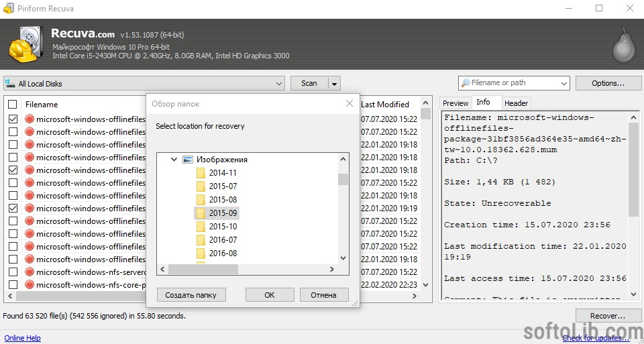
Task: Cancel with the Отмена button
Action: pos(323,295)
